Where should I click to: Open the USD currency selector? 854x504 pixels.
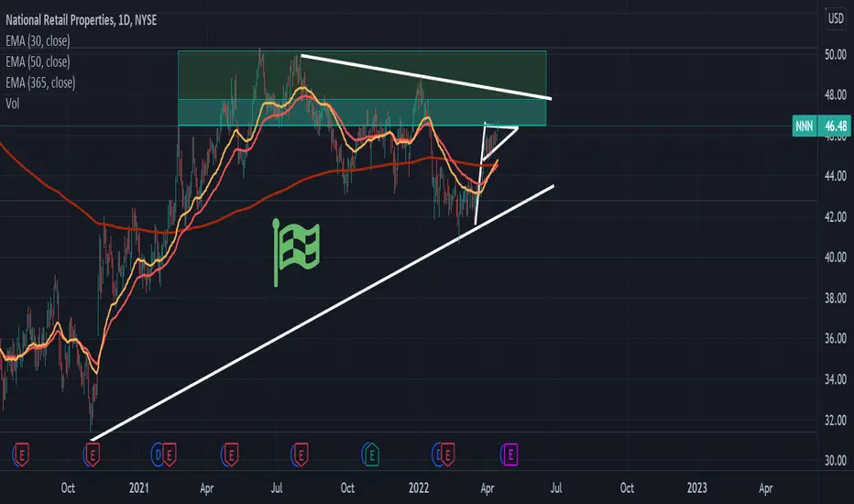click(836, 18)
